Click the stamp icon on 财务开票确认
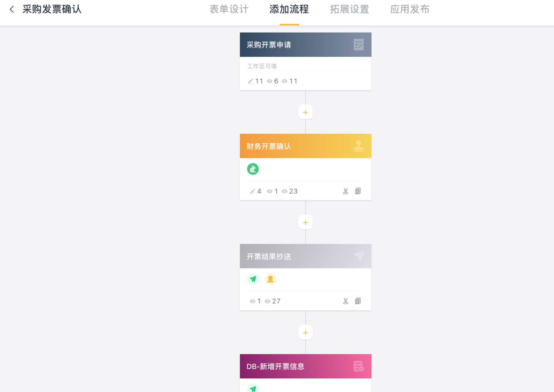 click(358, 146)
